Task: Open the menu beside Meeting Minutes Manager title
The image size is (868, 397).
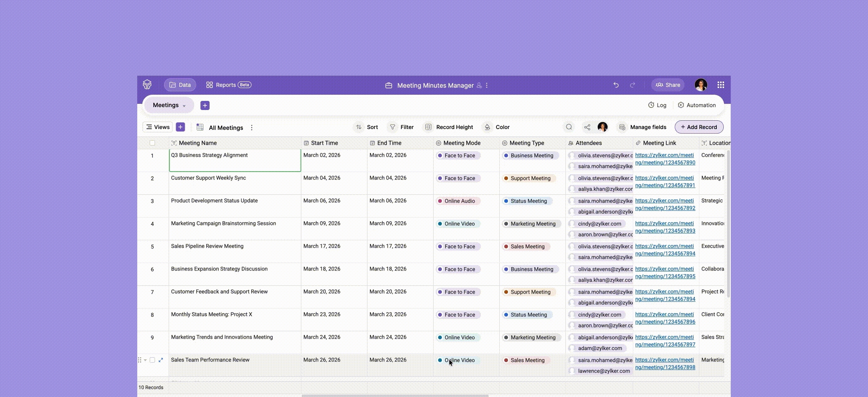Action: tap(487, 85)
